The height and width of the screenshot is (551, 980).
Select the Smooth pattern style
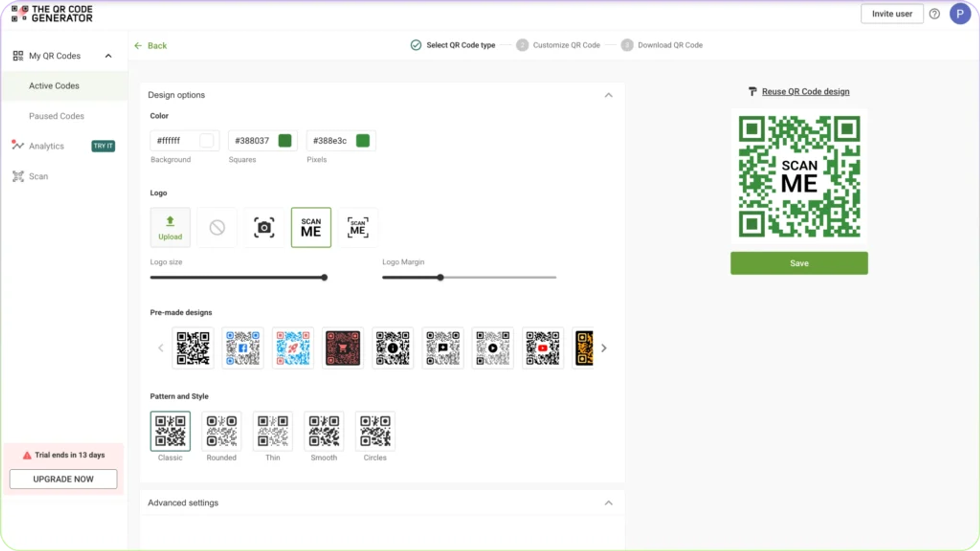tap(324, 431)
